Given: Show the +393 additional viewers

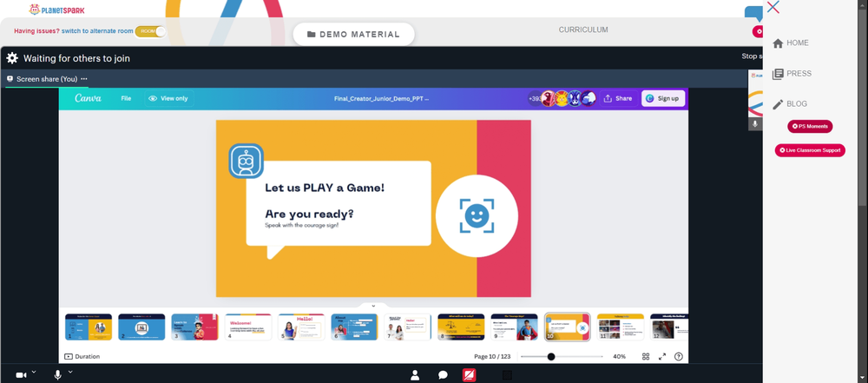Looking at the screenshot, I should [535, 99].
